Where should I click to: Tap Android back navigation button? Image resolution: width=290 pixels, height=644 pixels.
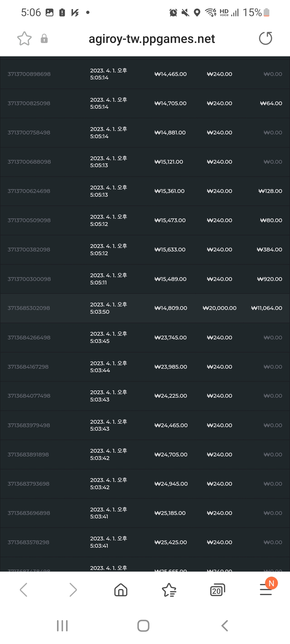225,626
